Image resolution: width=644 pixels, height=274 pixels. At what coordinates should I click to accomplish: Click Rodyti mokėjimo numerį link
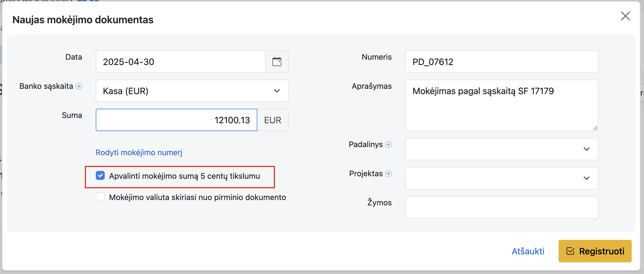tap(139, 152)
